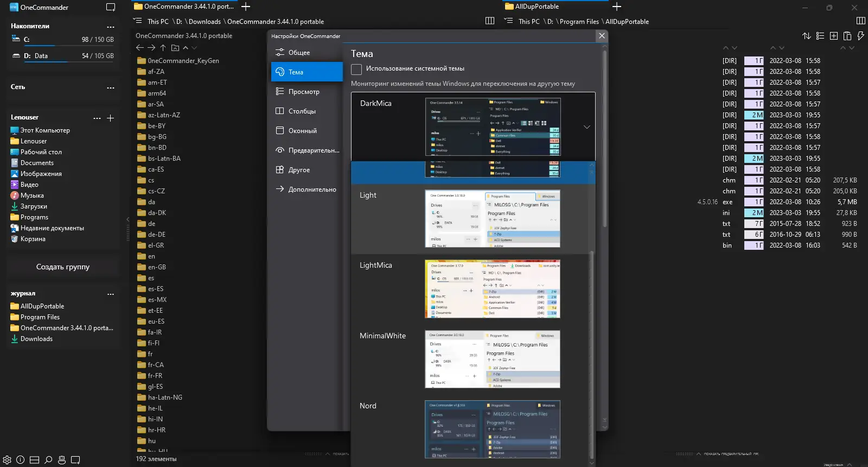Click the up chevron in left pane toolbar
Screen dimensions: 868x467
(x=186, y=48)
